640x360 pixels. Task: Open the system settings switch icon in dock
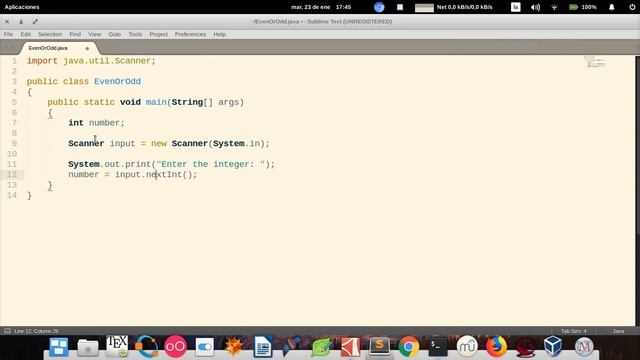(x=204, y=347)
